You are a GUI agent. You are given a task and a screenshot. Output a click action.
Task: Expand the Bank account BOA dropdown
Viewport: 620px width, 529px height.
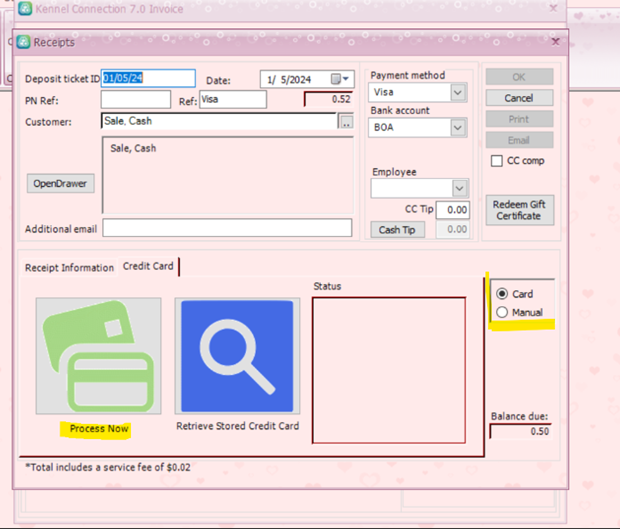(x=458, y=127)
